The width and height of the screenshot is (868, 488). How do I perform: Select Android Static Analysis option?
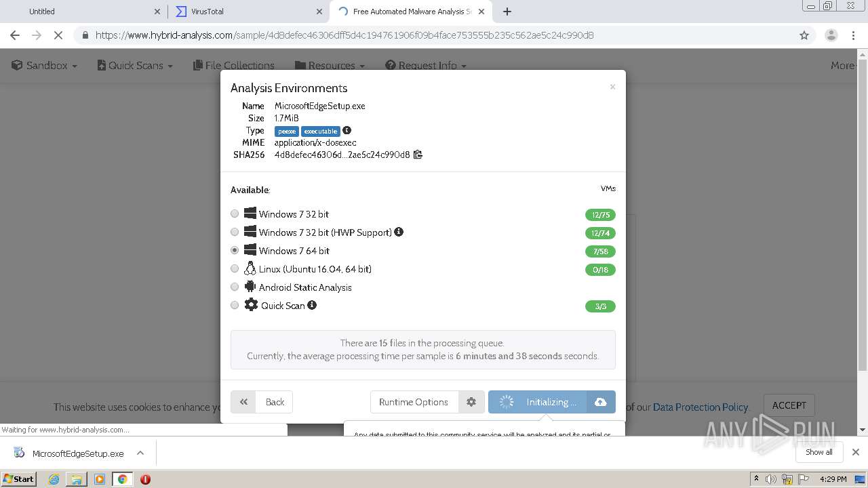click(x=235, y=287)
